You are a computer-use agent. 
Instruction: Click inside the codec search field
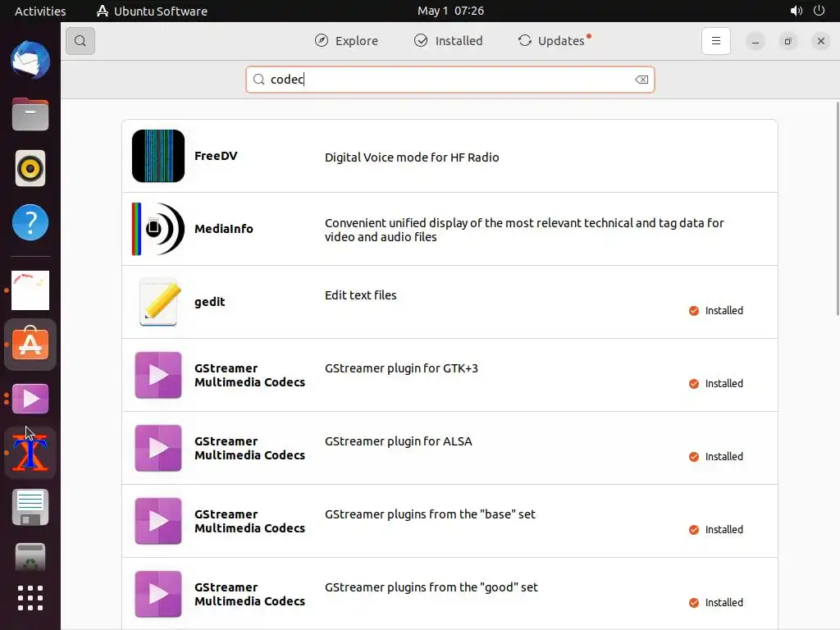pos(450,80)
